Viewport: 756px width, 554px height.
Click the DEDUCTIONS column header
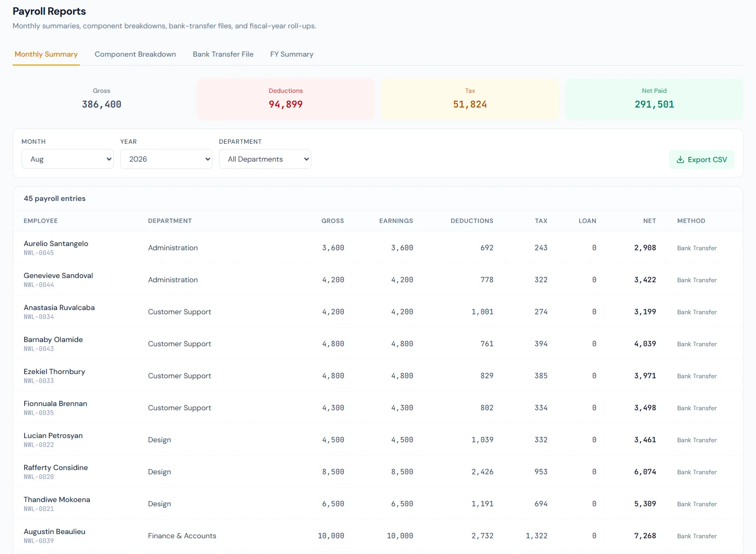pyautogui.click(x=472, y=221)
